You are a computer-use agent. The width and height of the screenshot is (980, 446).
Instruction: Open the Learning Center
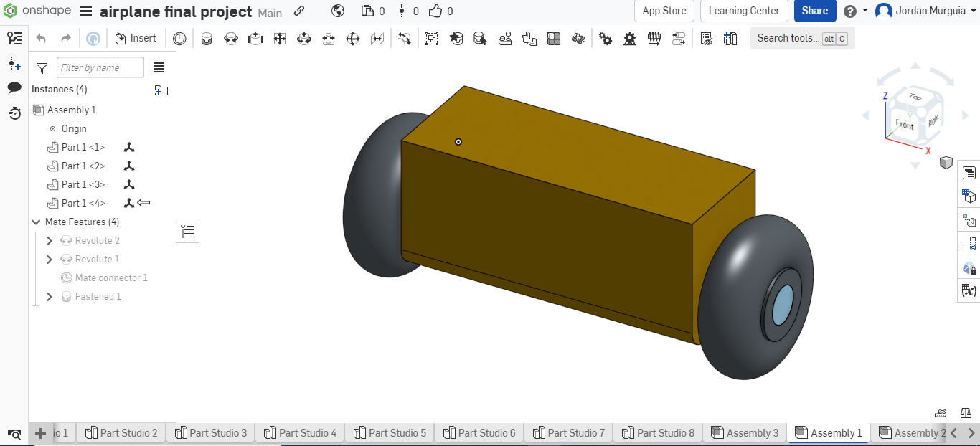(x=743, y=11)
